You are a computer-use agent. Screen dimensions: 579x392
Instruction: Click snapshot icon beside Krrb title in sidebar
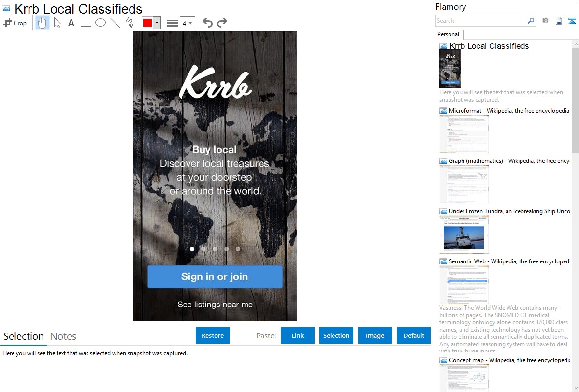(444, 46)
